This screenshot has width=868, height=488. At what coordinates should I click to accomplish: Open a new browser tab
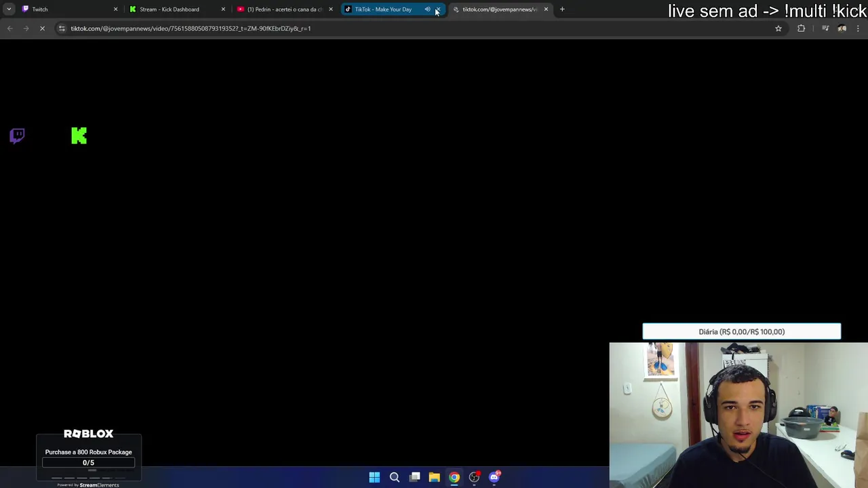pyautogui.click(x=562, y=9)
